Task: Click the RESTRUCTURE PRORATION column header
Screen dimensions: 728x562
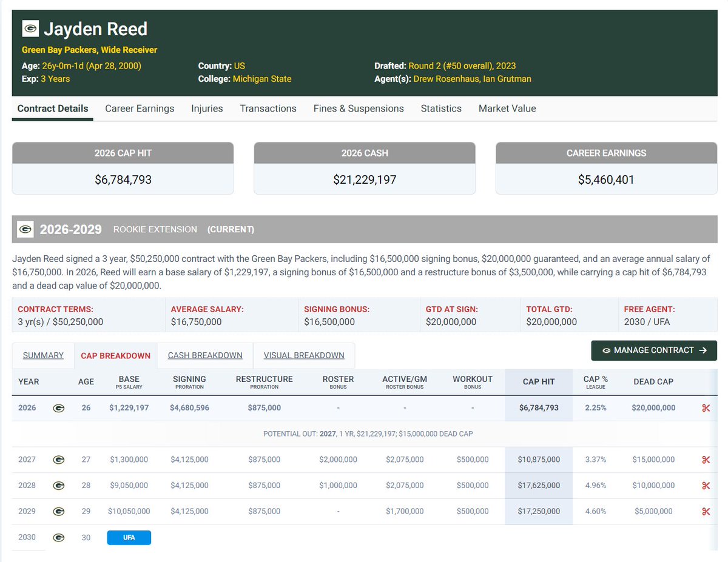Action: 265,382
